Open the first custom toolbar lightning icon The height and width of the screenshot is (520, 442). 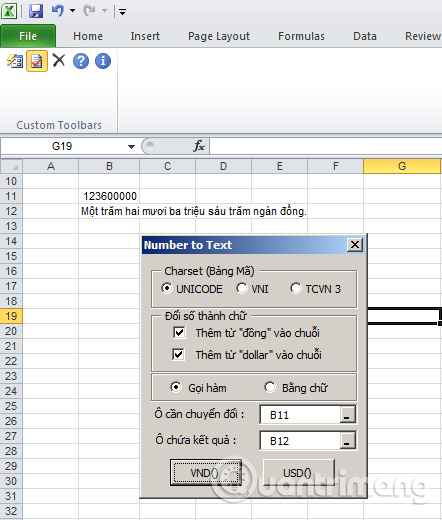[x=15, y=61]
